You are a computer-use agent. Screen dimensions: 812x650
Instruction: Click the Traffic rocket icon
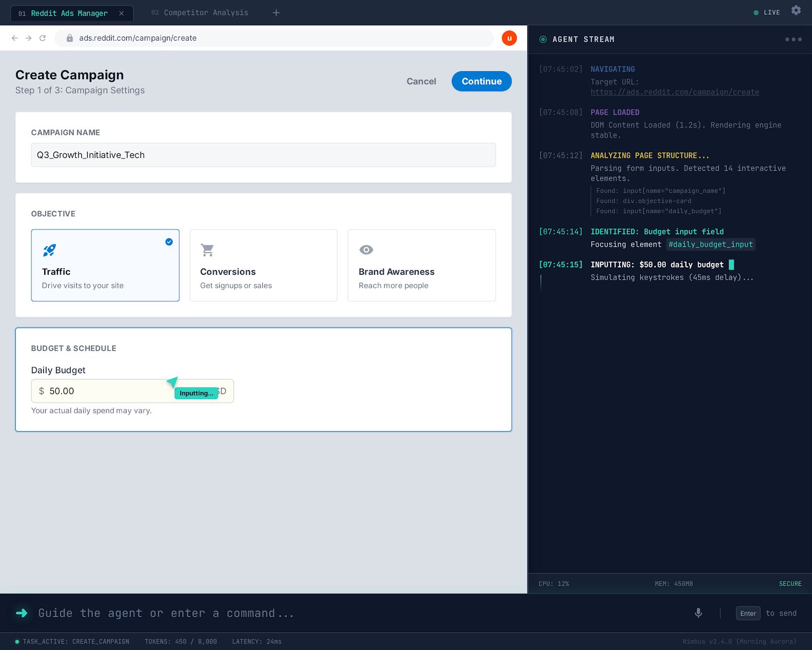(x=49, y=250)
